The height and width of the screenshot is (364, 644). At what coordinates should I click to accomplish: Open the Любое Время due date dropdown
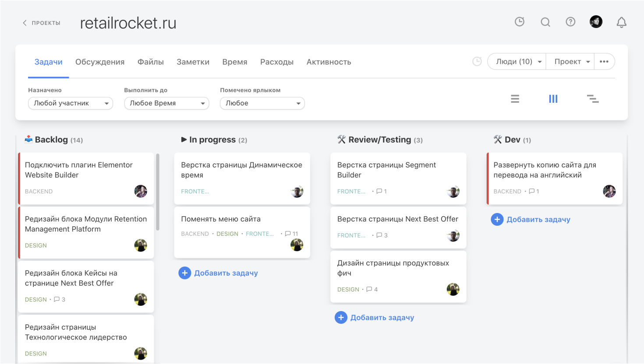click(x=166, y=103)
